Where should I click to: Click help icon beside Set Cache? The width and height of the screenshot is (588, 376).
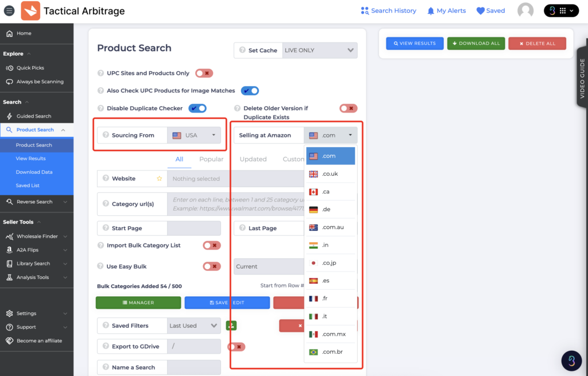pos(242,50)
